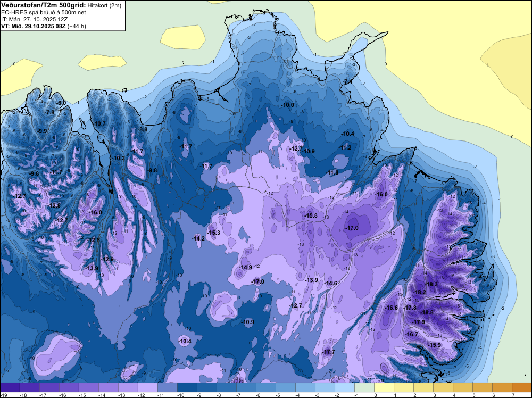Select the -18.2 temperature label
Image resolution: width=532 pixels, height=398 pixels.
[419, 292]
